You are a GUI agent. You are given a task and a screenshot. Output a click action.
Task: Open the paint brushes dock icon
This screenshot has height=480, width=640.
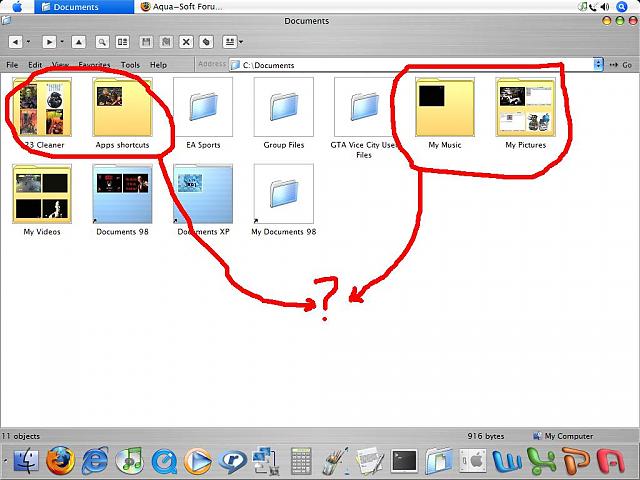pyautogui.click(x=336, y=461)
